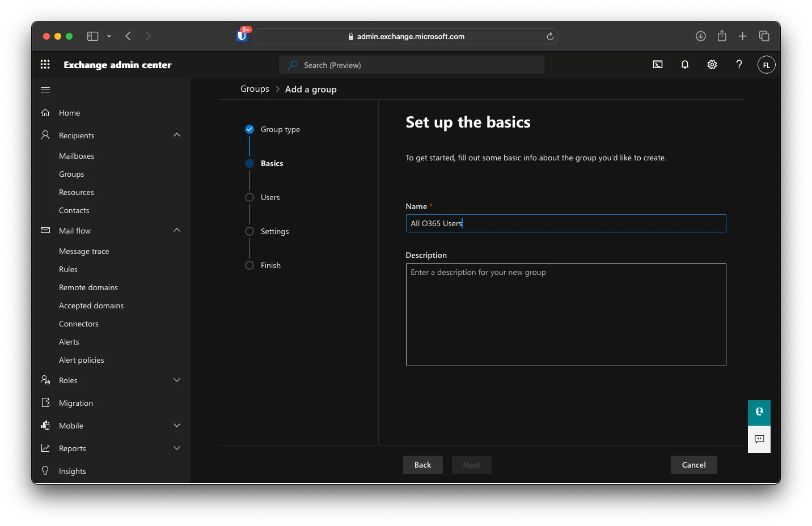Select the Finish wizard step

point(263,265)
